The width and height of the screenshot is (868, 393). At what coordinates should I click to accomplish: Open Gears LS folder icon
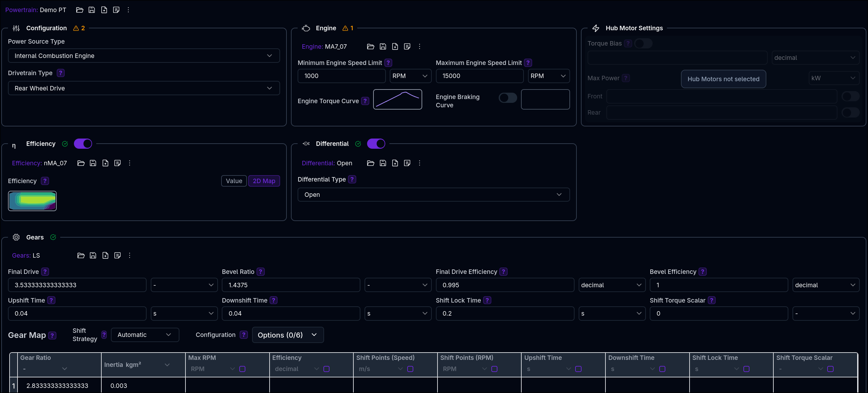(x=81, y=255)
